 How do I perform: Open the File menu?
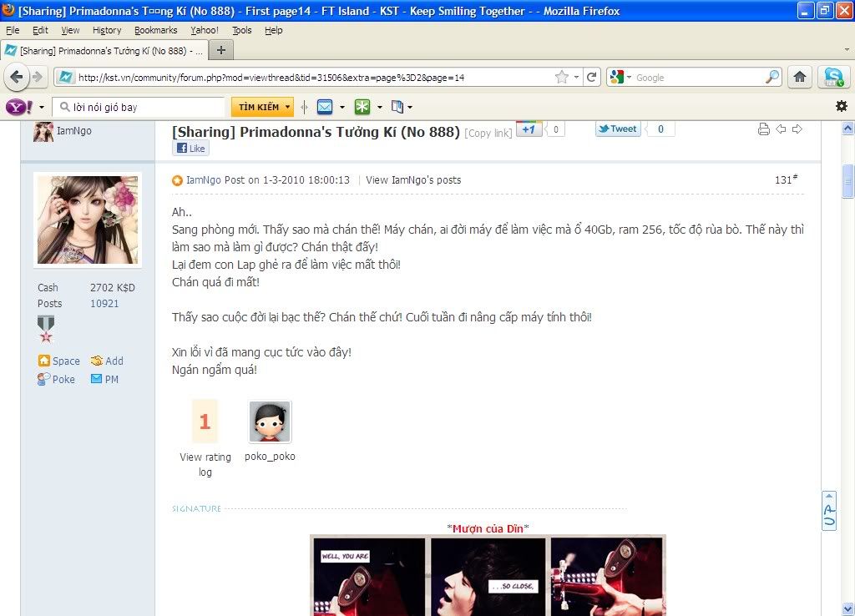(x=13, y=30)
